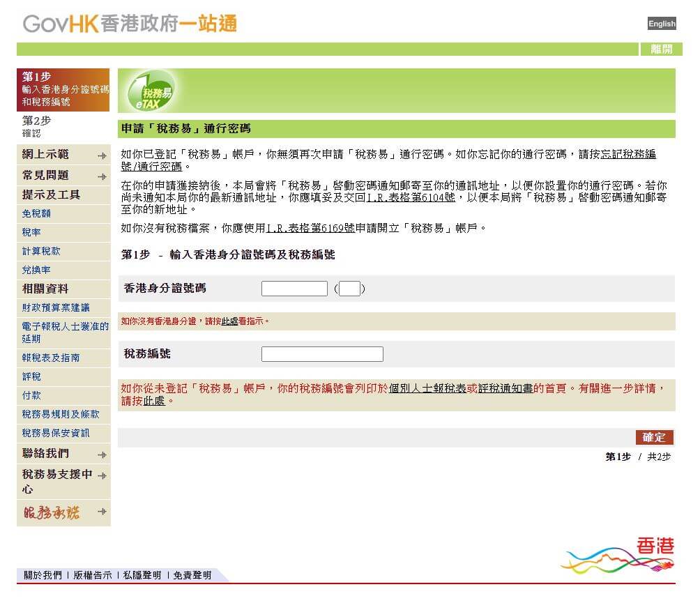Expand the 網上示範 menu arrow
This screenshot has width=700, height=603.
[102, 155]
